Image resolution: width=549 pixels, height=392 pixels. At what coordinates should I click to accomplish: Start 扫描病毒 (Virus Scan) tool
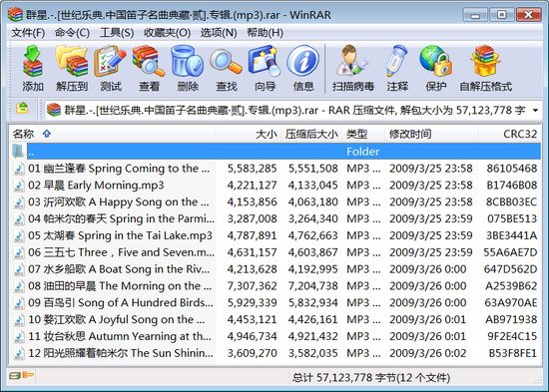pos(353,68)
